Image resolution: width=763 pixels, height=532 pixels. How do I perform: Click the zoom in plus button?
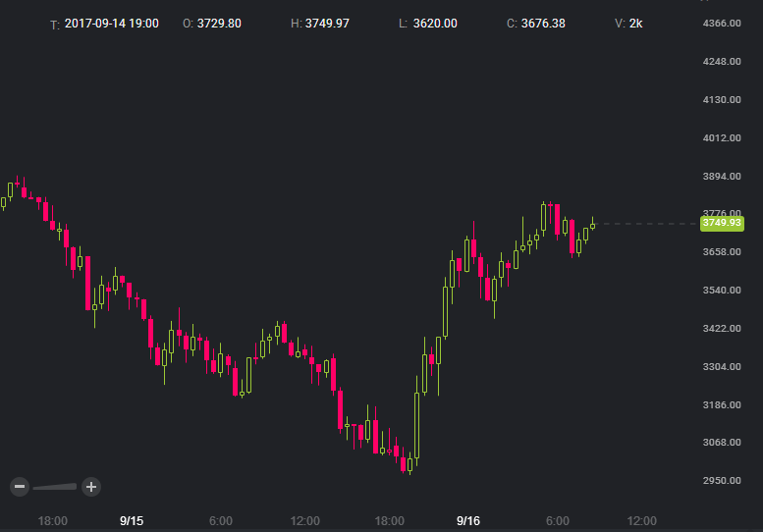click(x=90, y=486)
